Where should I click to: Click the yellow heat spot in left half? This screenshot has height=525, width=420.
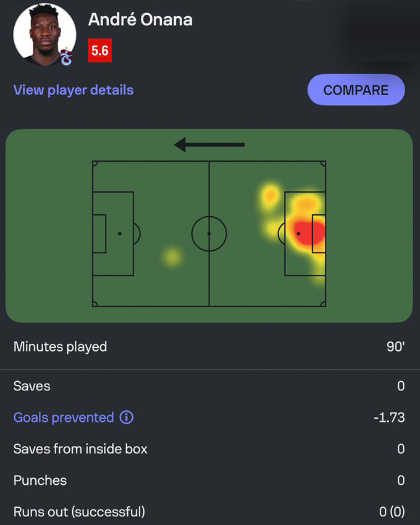point(172,256)
